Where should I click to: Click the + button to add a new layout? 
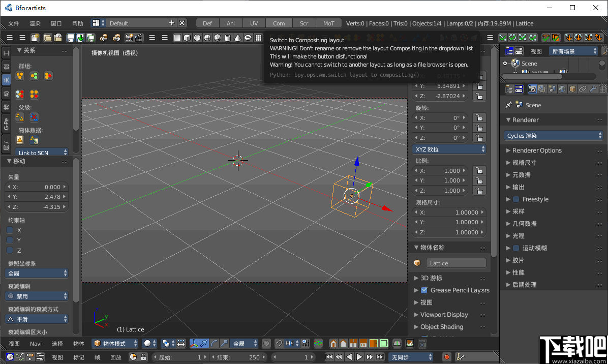[171, 23]
